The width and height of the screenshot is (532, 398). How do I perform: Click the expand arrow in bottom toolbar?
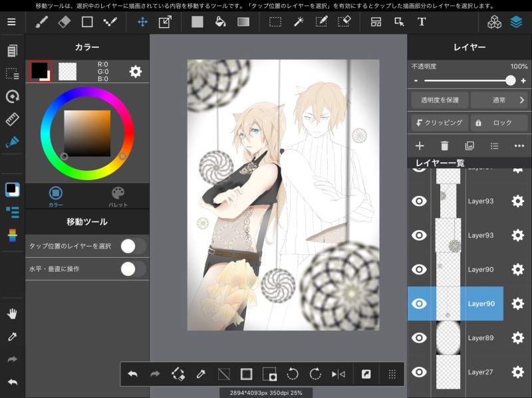pos(366,374)
